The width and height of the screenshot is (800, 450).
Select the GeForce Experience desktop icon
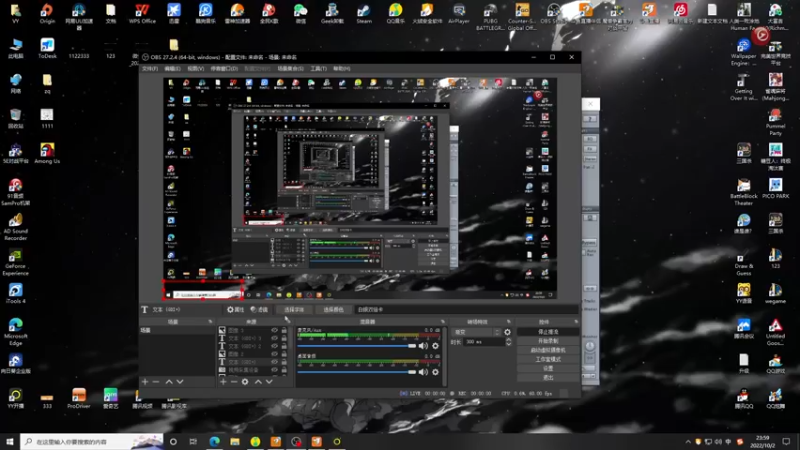click(x=15, y=262)
